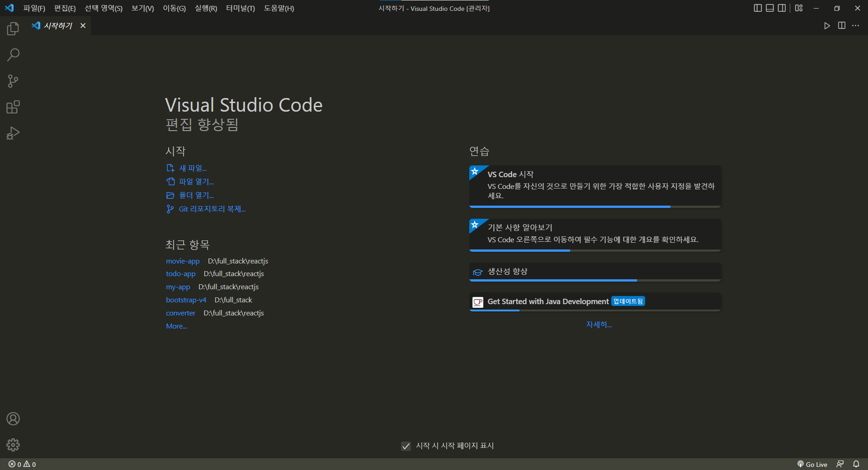Click the 새 파일... link
The height and width of the screenshot is (470, 868).
point(193,168)
